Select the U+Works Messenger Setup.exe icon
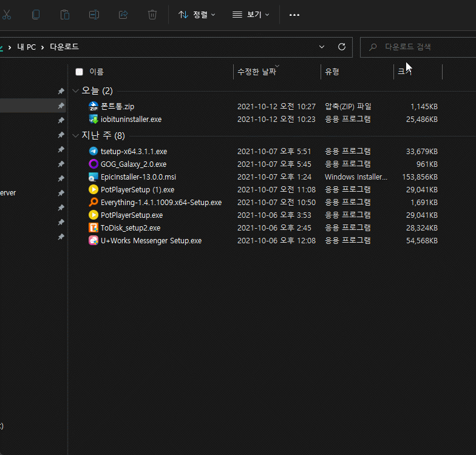 (93, 240)
